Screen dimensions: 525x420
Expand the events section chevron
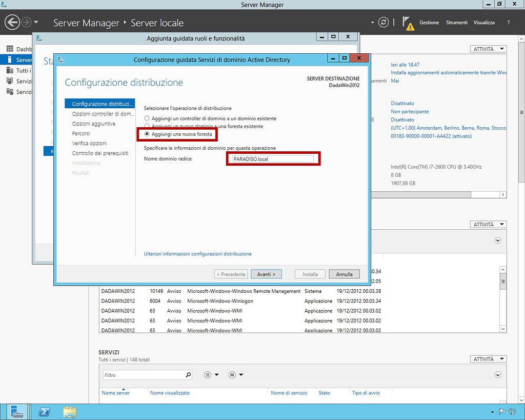[x=498, y=241]
